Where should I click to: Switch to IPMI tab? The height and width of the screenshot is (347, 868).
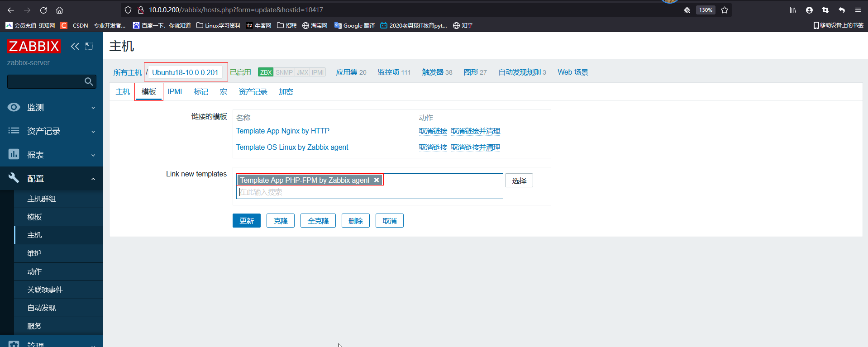point(175,92)
